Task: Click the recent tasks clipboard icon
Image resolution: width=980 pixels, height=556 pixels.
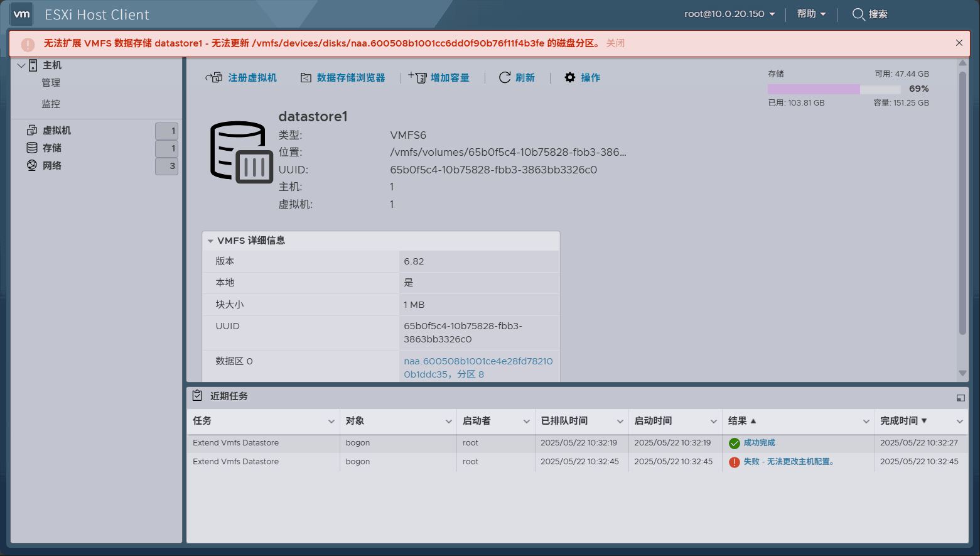Action: 197,396
